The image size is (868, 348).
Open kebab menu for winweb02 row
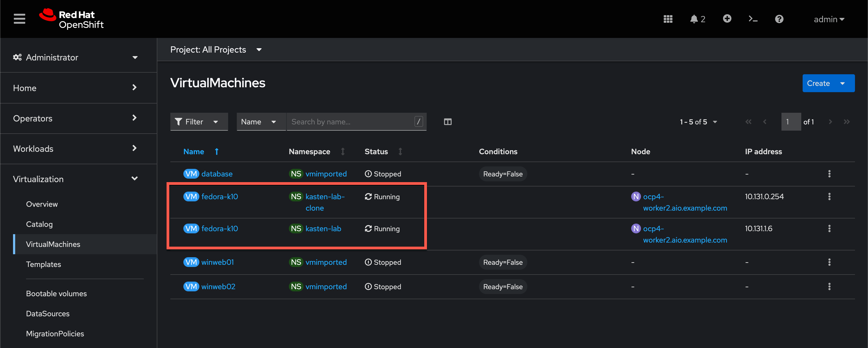click(829, 286)
